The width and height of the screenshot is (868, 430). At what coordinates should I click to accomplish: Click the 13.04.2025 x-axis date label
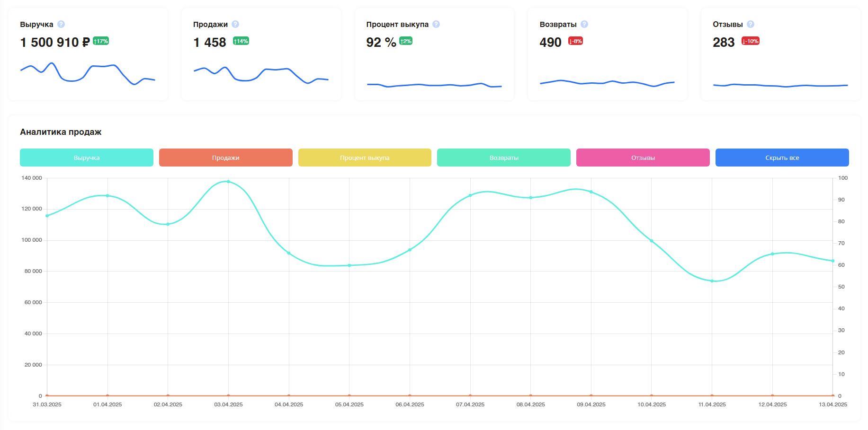[x=833, y=404]
